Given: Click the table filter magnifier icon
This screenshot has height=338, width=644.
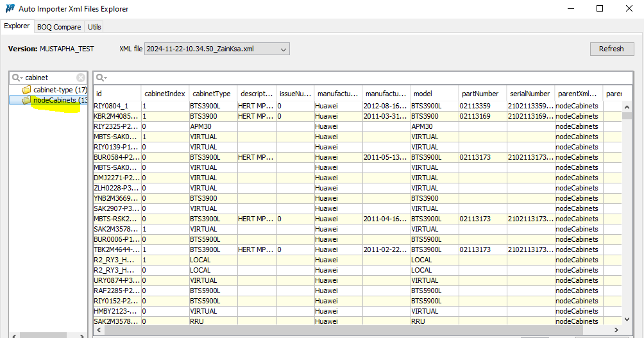Looking at the screenshot, I should [101, 78].
